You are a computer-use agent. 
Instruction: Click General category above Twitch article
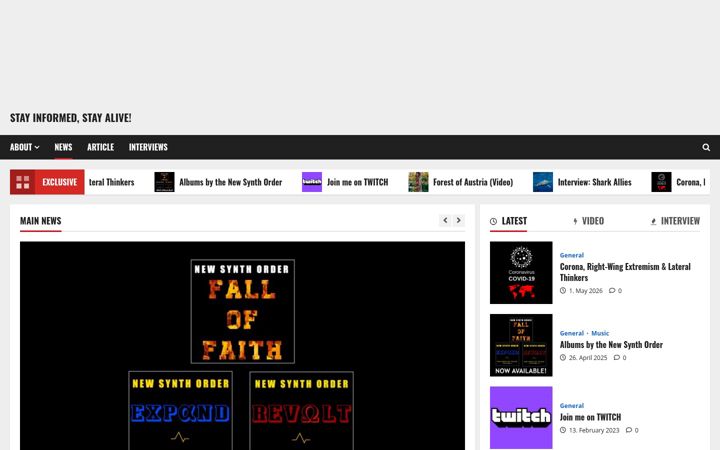pyautogui.click(x=572, y=406)
